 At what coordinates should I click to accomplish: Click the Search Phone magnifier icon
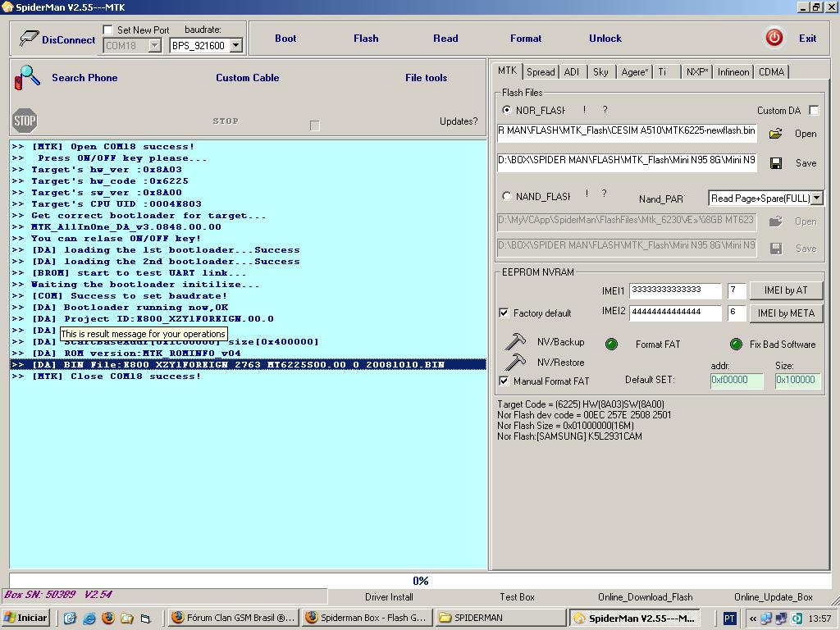[27, 78]
